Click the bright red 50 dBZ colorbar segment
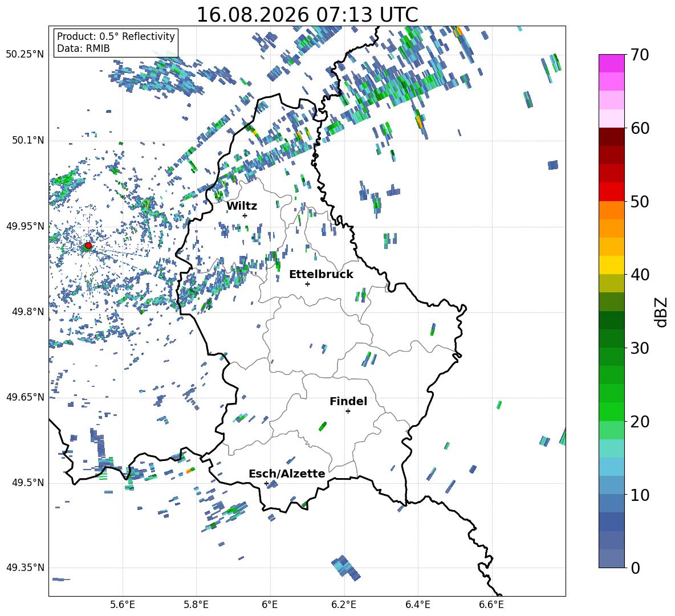The image size is (675, 616). pos(611,192)
